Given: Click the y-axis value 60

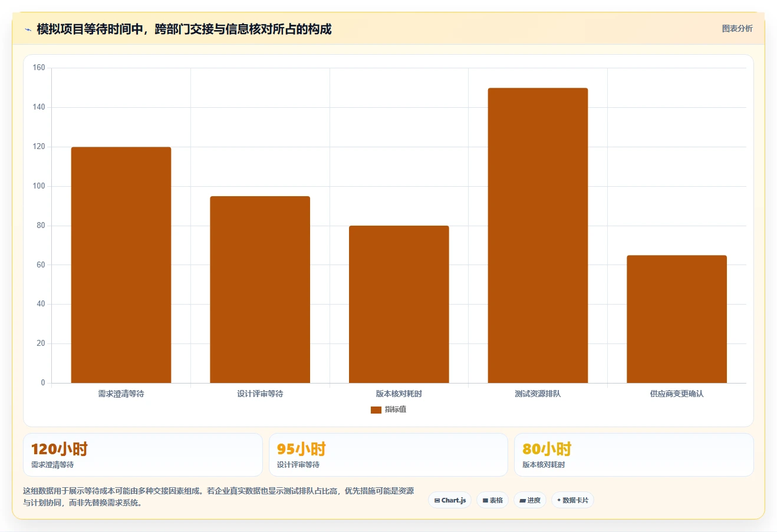Looking at the screenshot, I should (41, 265).
